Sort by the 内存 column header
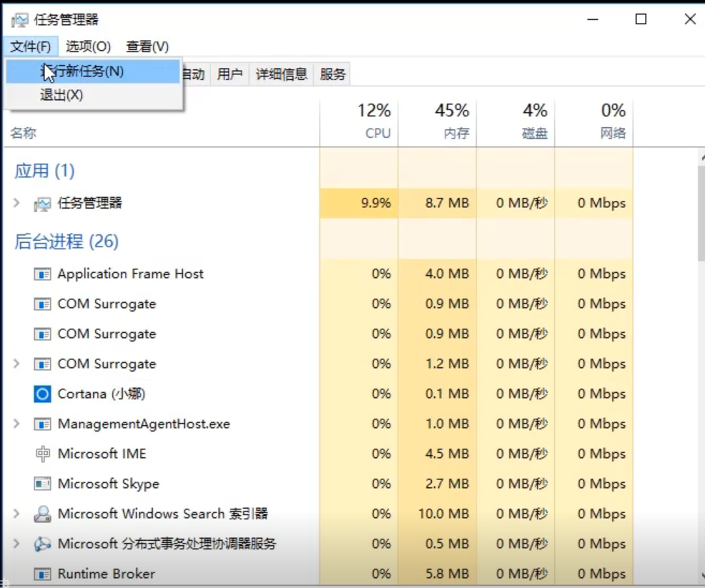705x588 pixels. (x=437, y=122)
